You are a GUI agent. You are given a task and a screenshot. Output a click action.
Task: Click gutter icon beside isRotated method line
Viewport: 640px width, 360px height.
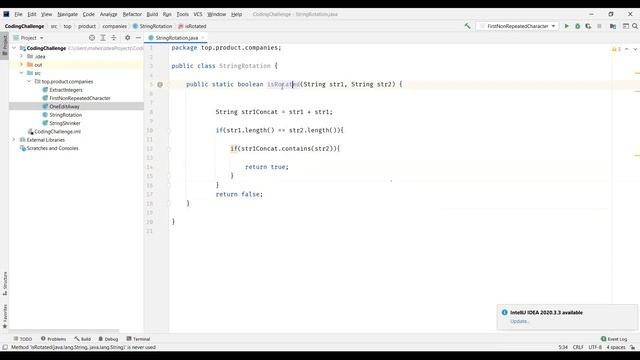[x=160, y=84]
